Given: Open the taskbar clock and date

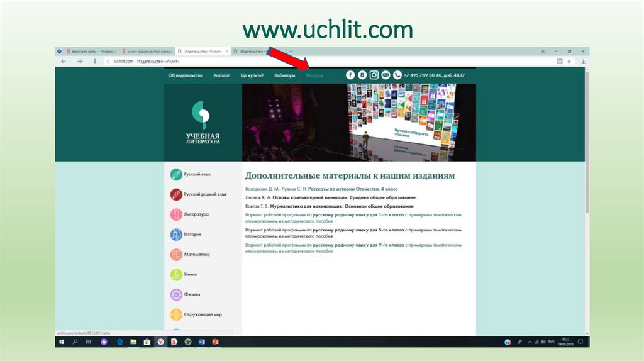Looking at the screenshot, I should pos(566,342).
